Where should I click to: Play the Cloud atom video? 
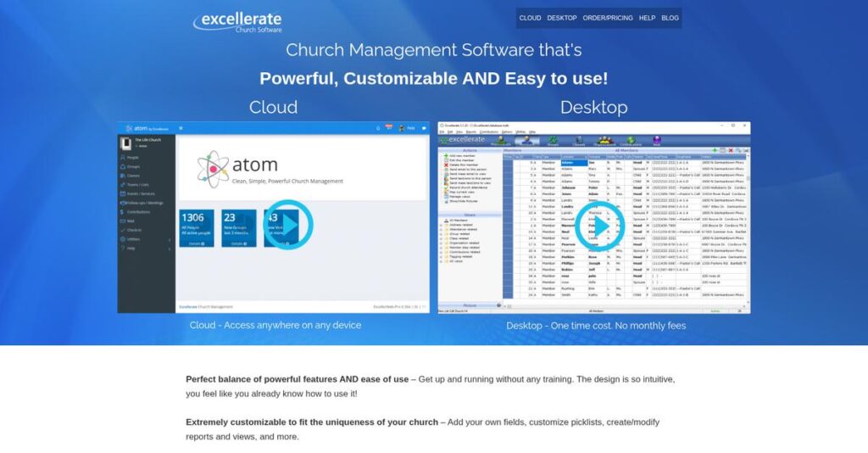[288, 225]
